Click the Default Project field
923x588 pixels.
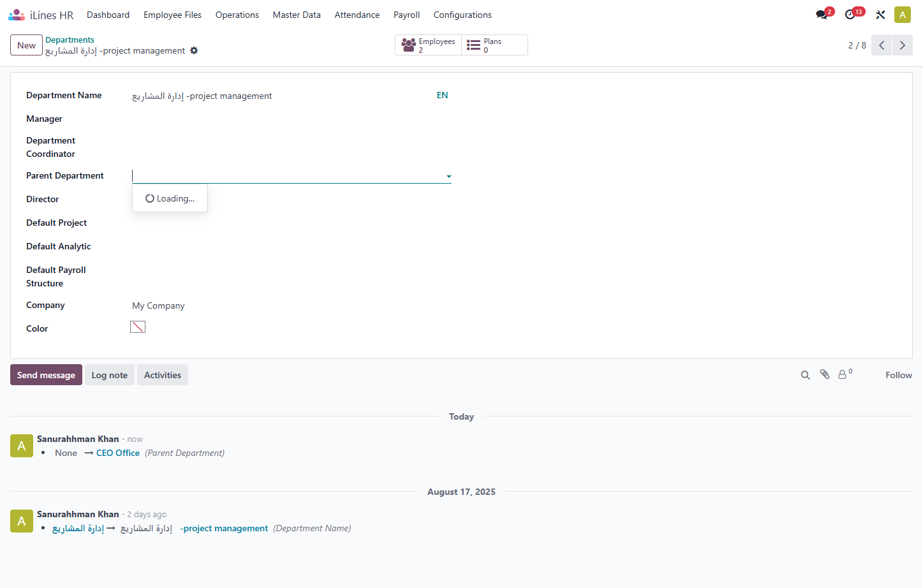tap(292, 223)
